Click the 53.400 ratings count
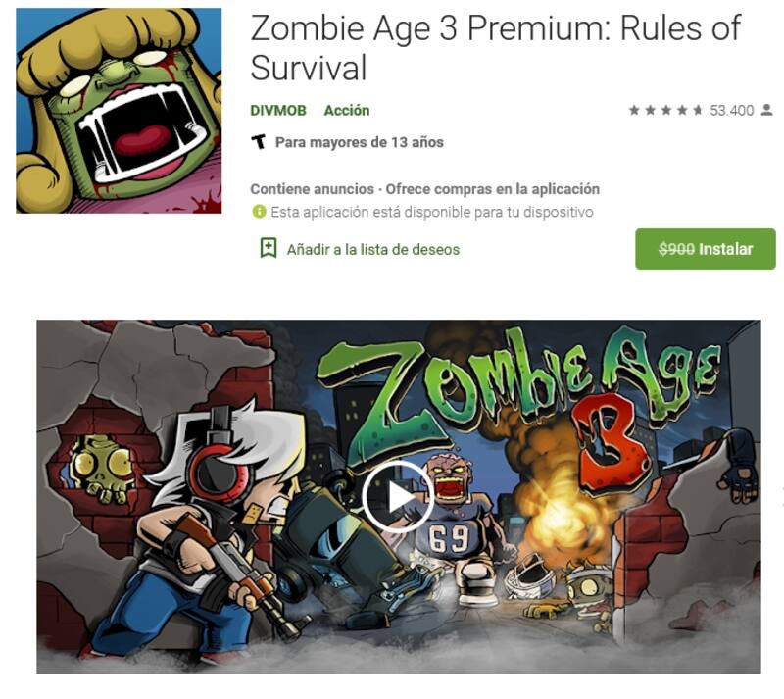 (731, 110)
